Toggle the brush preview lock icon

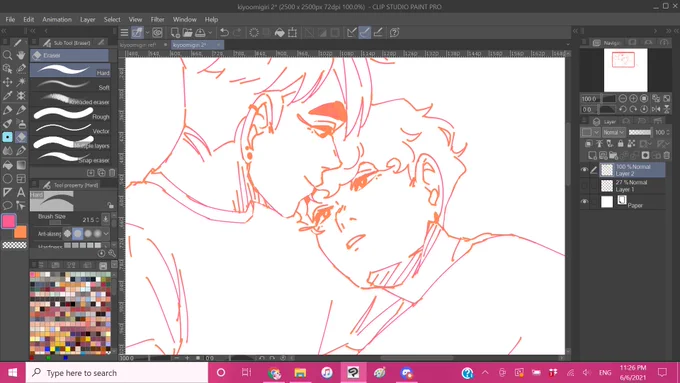110,205
